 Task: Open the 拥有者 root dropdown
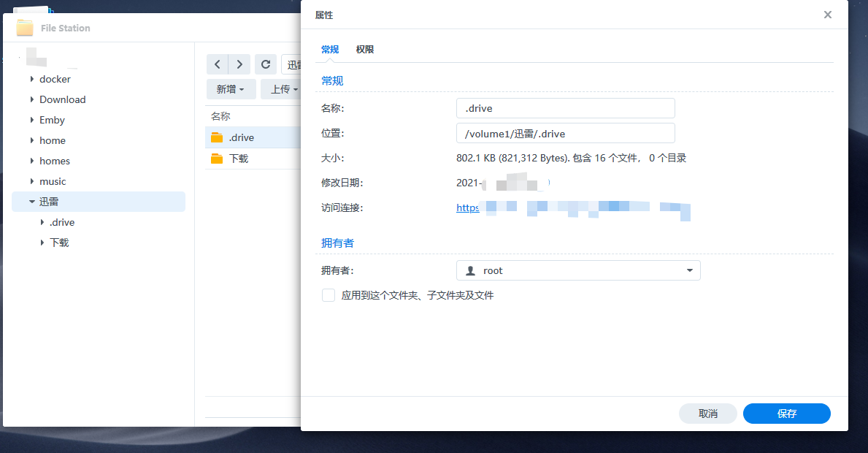pyautogui.click(x=689, y=270)
